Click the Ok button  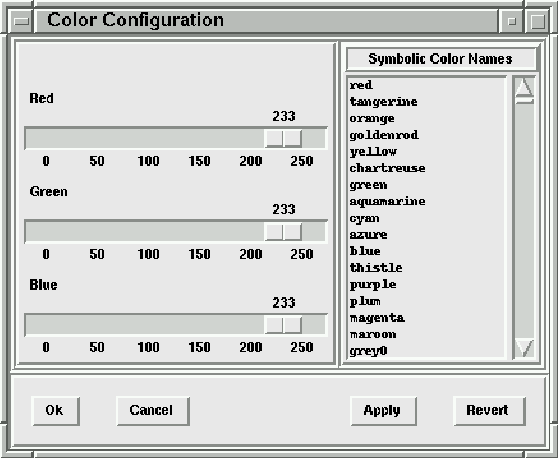point(55,411)
